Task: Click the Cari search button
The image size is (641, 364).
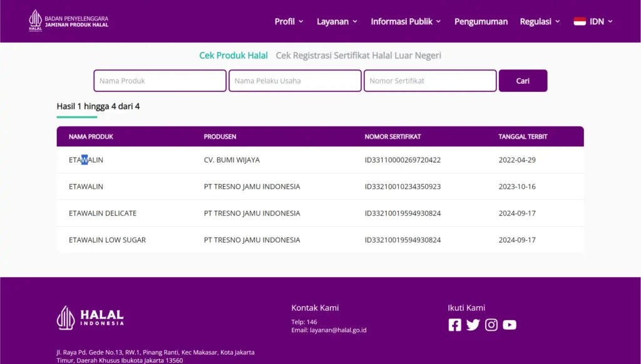Action: coord(523,81)
